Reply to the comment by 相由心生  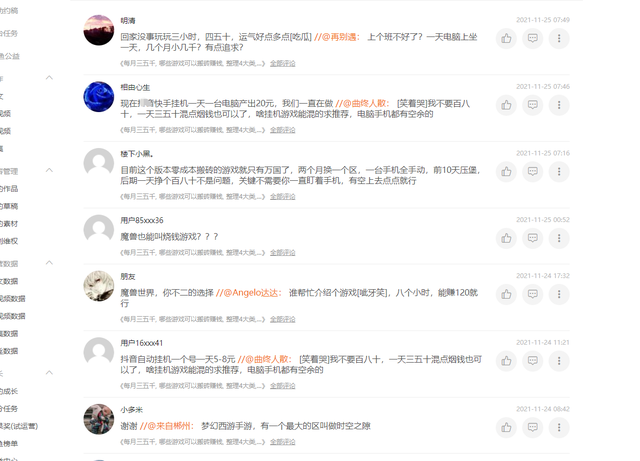click(x=533, y=105)
